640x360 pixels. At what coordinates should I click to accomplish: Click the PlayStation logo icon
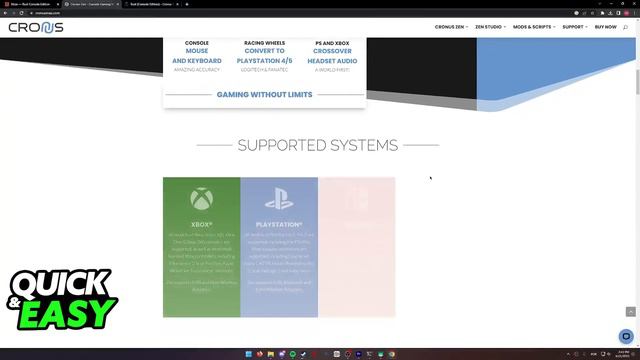point(279,199)
